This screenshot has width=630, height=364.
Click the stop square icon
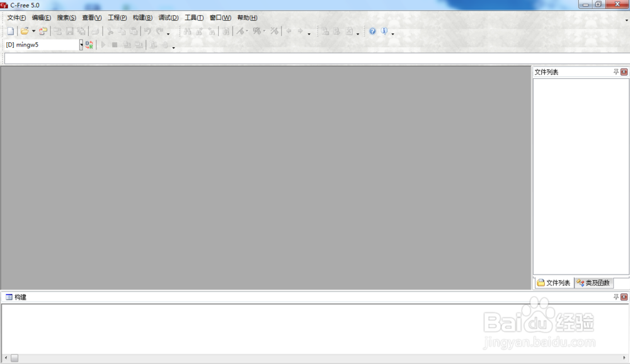click(x=115, y=45)
